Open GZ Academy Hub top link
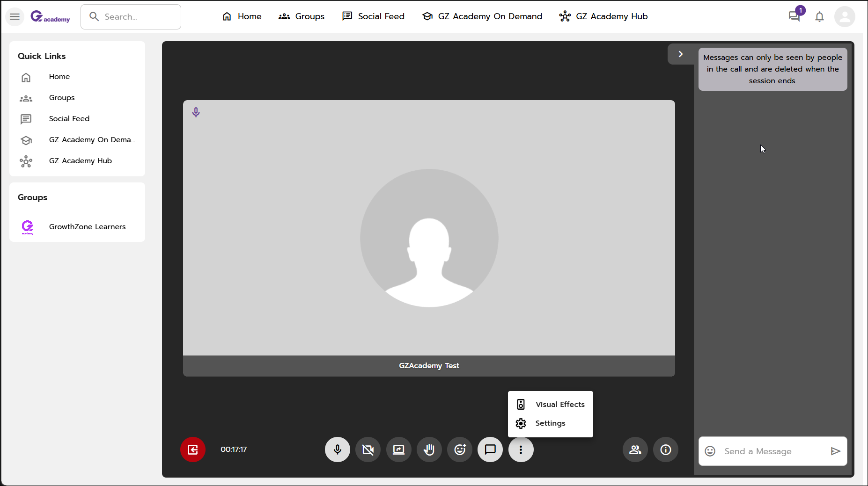The height and width of the screenshot is (486, 868). tap(603, 16)
